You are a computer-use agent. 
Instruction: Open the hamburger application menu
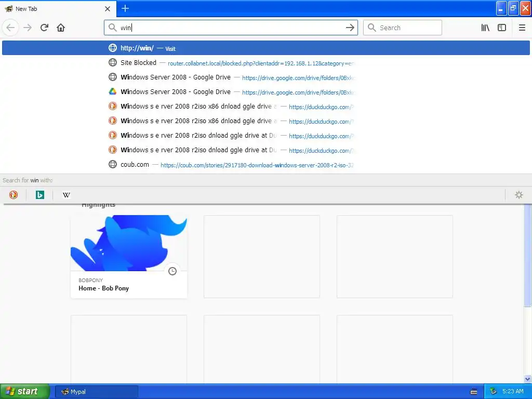(x=522, y=28)
